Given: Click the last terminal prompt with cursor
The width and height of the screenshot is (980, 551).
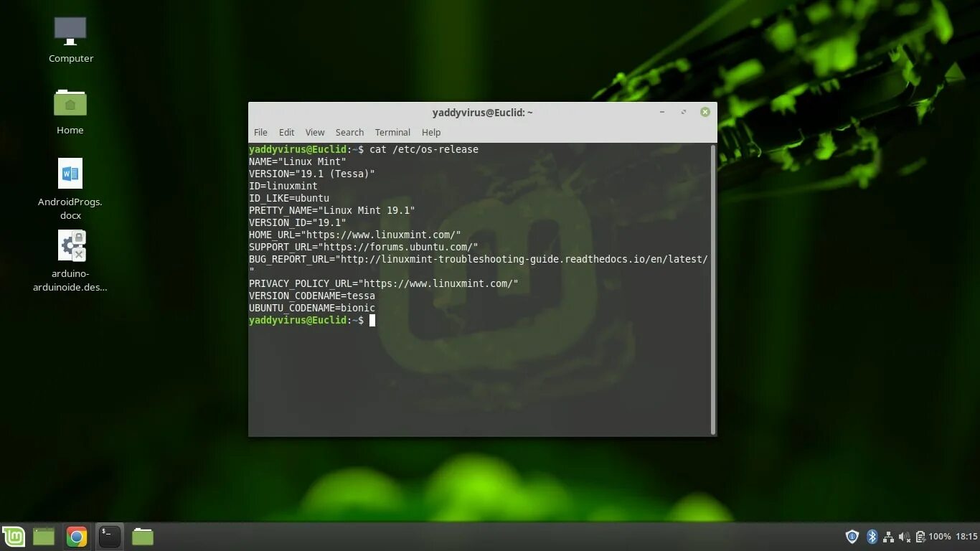Looking at the screenshot, I should (x=312, y=320).
